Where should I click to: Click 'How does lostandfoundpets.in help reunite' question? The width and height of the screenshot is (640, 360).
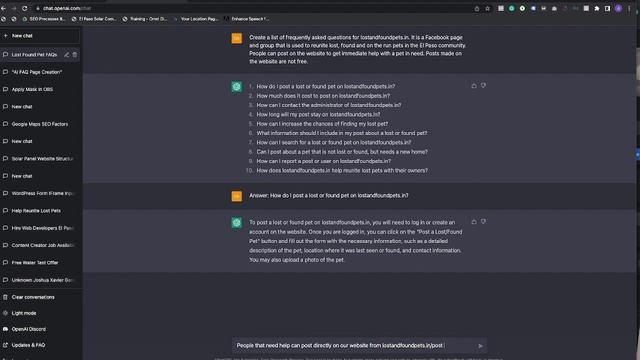tap(342, 171)
